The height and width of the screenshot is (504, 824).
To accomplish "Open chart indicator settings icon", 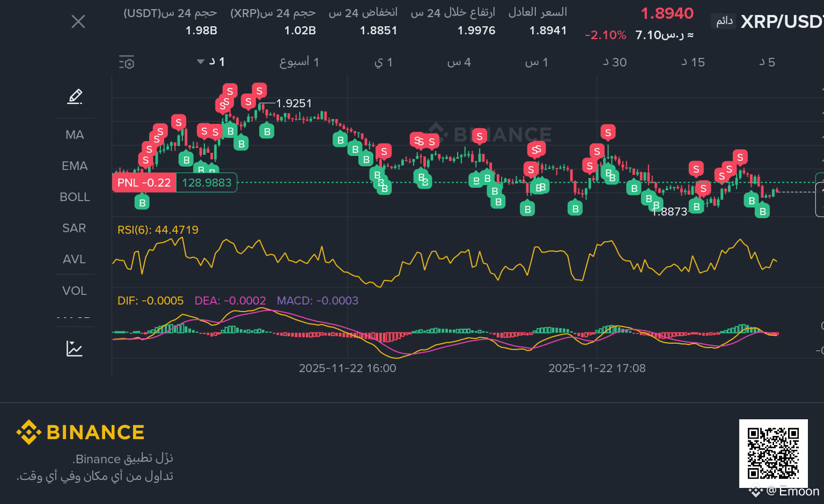I will [x=127, y=62].
